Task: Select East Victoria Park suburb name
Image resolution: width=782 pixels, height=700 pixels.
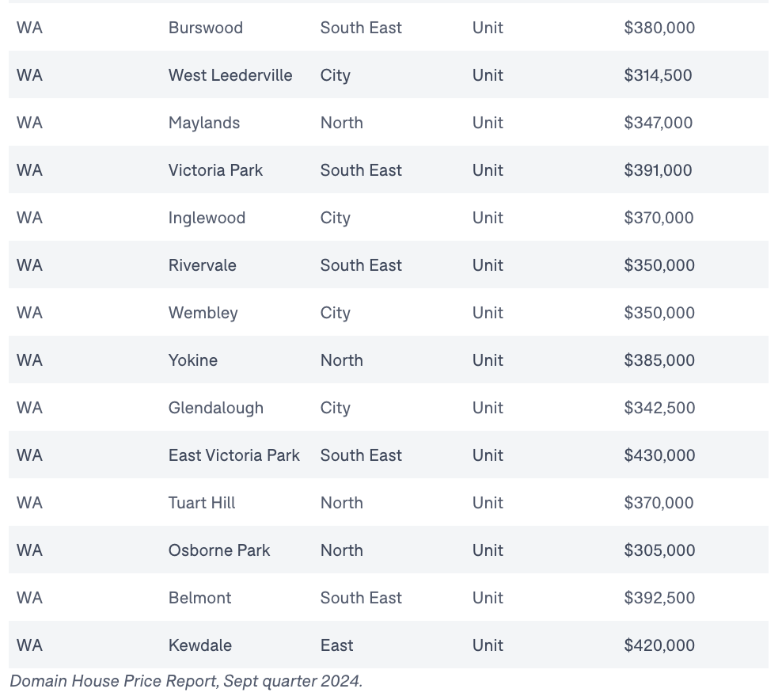Action: (234, 455)
